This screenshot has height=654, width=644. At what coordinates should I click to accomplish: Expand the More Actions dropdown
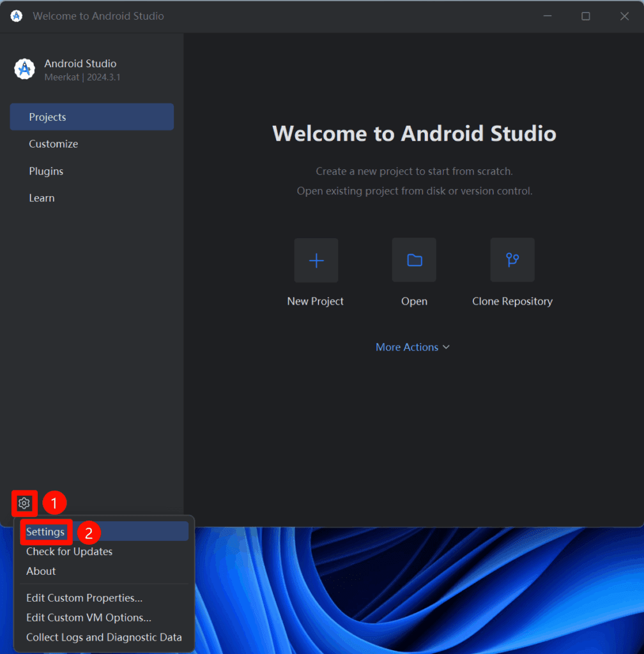coord(413,347)
